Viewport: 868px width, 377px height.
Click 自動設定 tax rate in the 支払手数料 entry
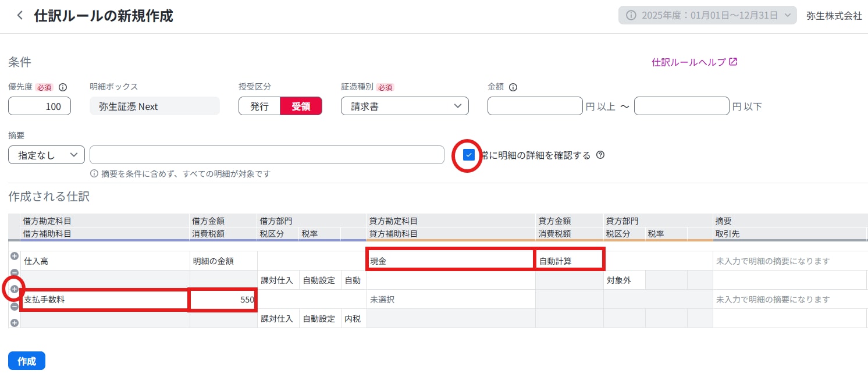coord(320,319)
